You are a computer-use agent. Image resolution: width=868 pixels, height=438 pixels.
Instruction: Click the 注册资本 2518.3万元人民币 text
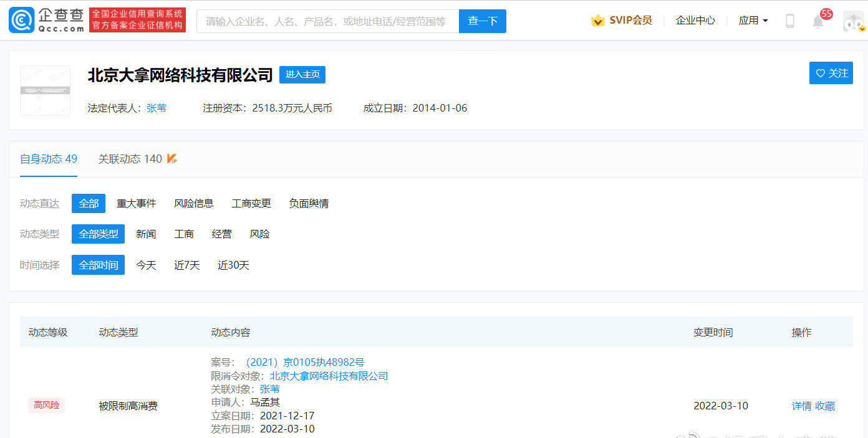[x=268, y=108]
